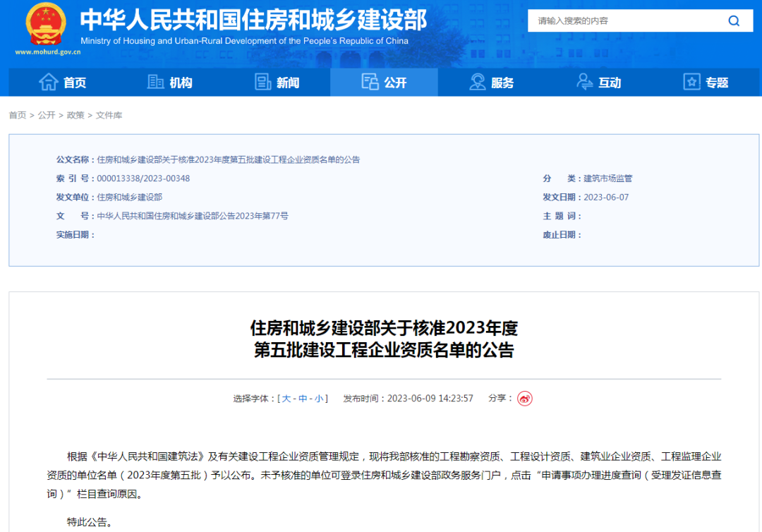Viewport: 762px width, 532px height.
Task: Click the newspaper icon for 新闻
Action: [263, 83]
